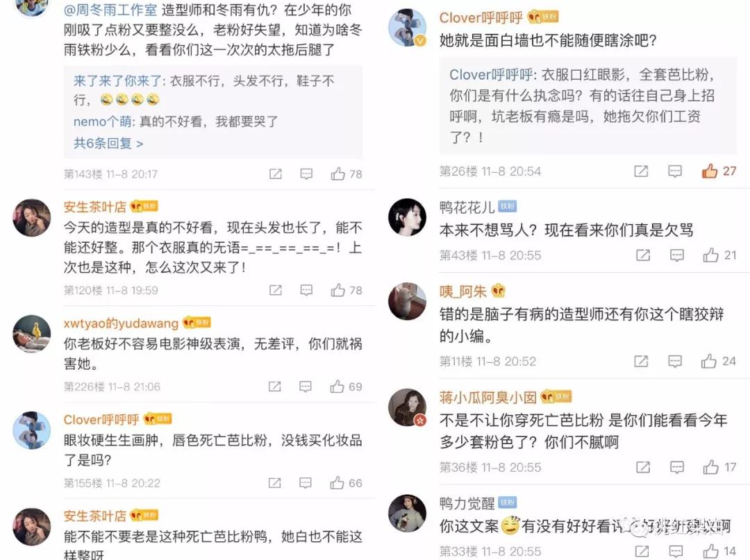Open 蒋小瓜阿臭小囡 avatar thumbnail
The width and height of the screenshot is (750, 560).
407,407
